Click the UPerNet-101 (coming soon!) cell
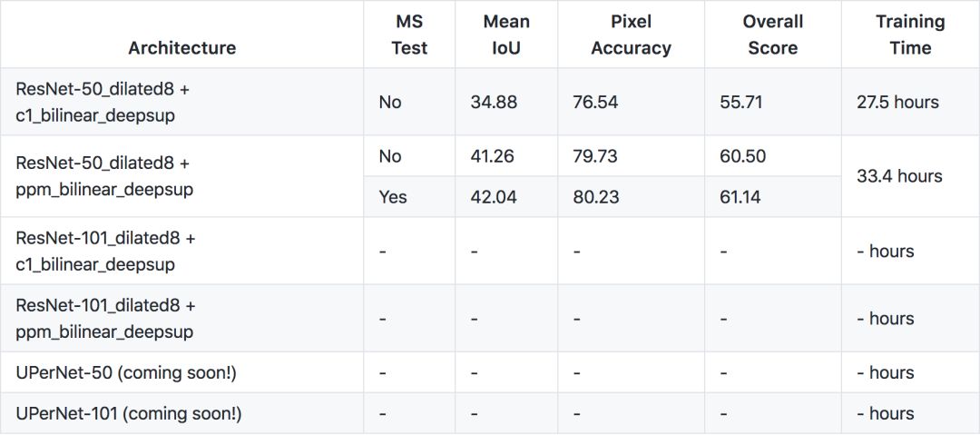Screen dimensions: 980x435 (129, 413)
